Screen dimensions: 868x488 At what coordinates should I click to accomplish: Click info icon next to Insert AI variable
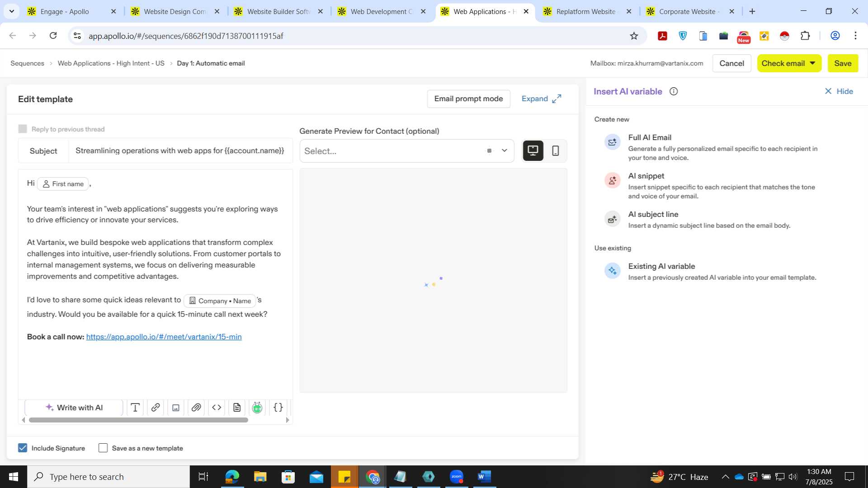tap(674, 91)
